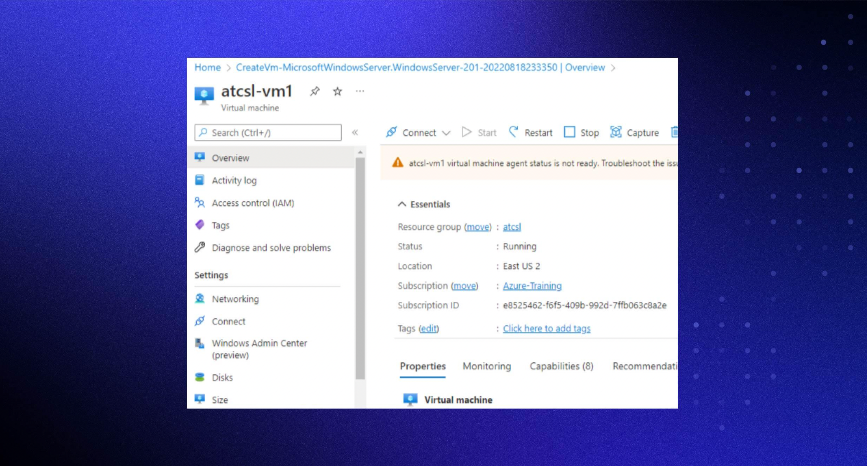Click the Capture button label
Image resolution: width=868 pixels, height=466 pixels.
tap(642, 133)
